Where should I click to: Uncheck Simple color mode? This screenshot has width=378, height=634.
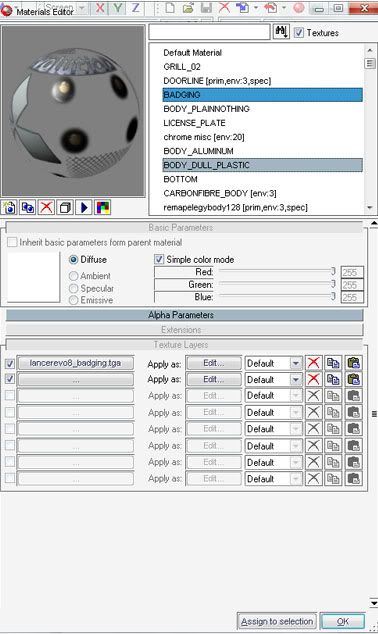(x=159, y=259)
